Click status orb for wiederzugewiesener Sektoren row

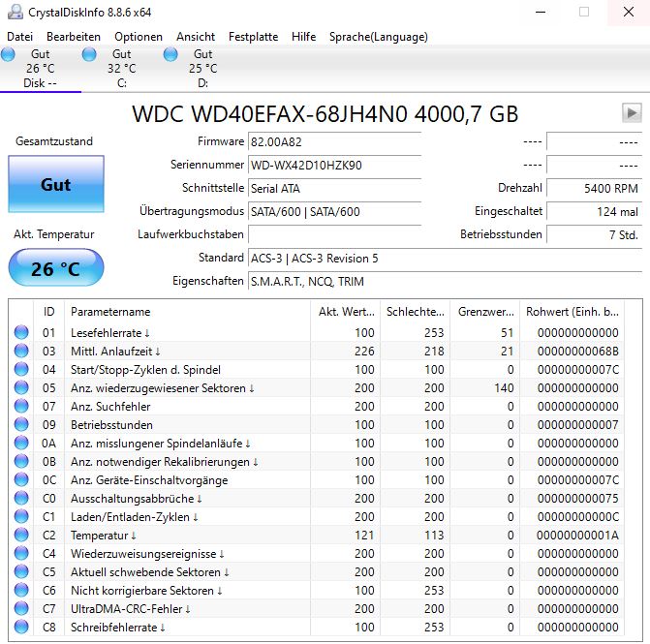tap(21, 387)
